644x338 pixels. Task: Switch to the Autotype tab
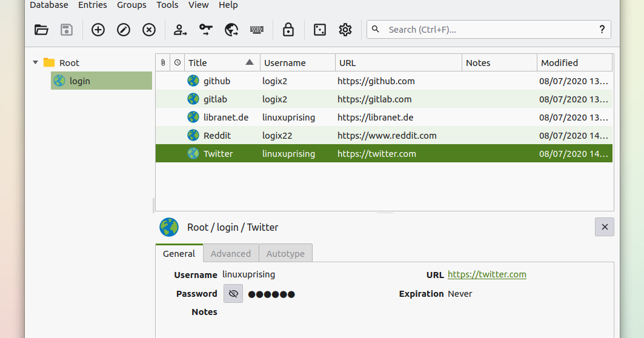coord(285,253)
